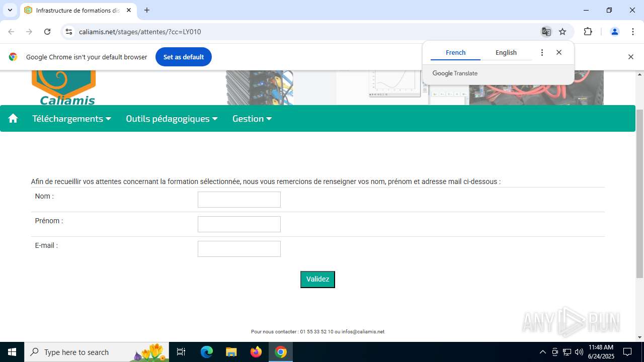644x362 pixels.
Task: Select the Infrastructure de formations tab
Action: [78, 10]
